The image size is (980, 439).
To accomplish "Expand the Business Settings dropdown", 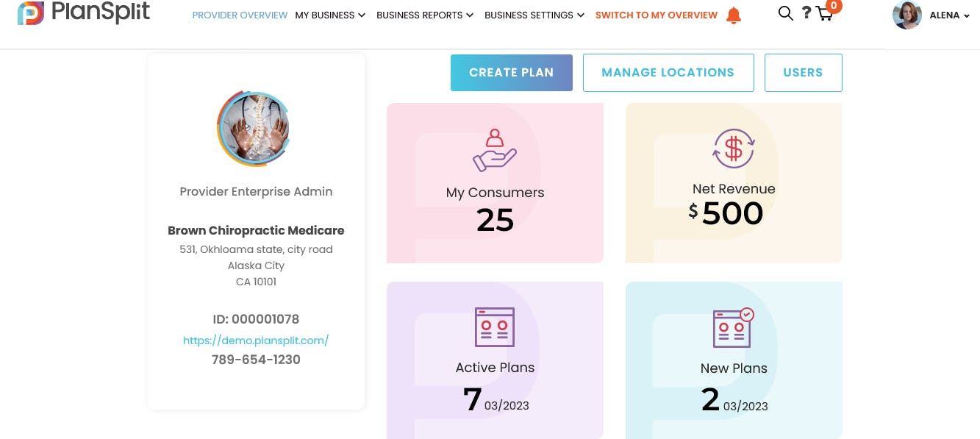I will tap(534, 15).
